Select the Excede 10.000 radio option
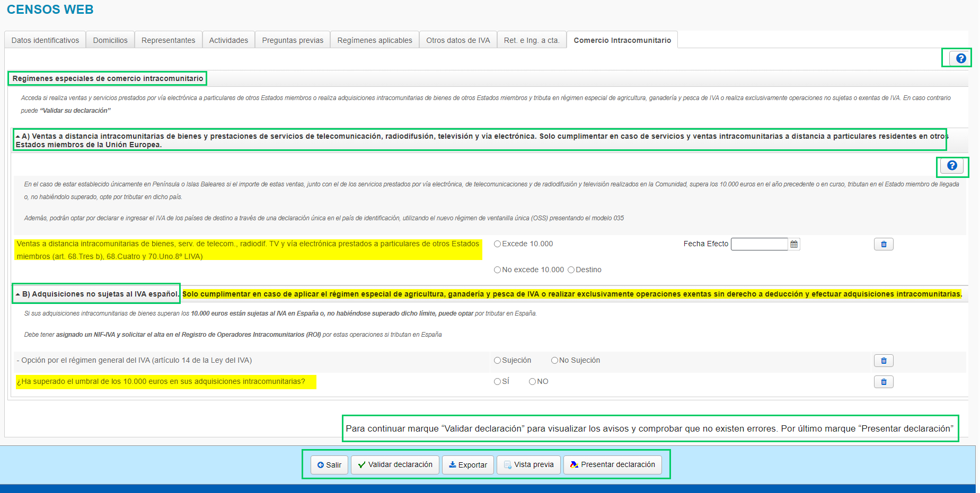Viewport: 980px width, 493px height. 497,244
